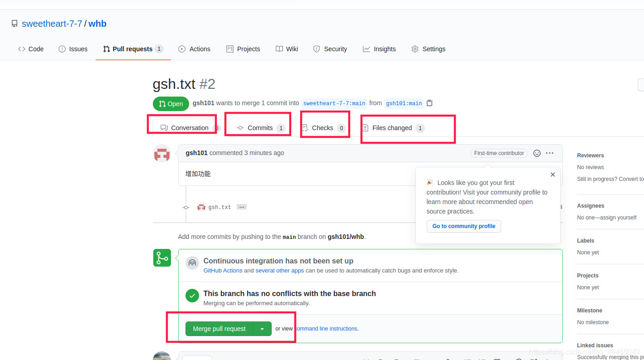Image resolution: width=644 pixels, height=360 pixels.
Task: Switch to the Conversation tab
Action: point(190,128)
